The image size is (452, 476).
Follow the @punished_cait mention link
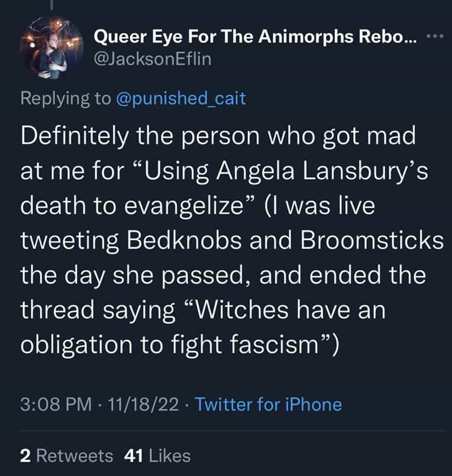(x=181, y=98)
